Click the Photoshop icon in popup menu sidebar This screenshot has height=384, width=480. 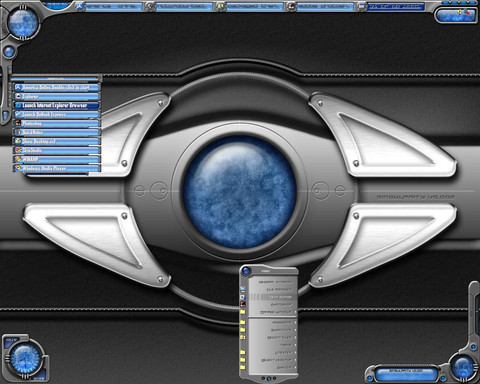click(x=243, y=304)
